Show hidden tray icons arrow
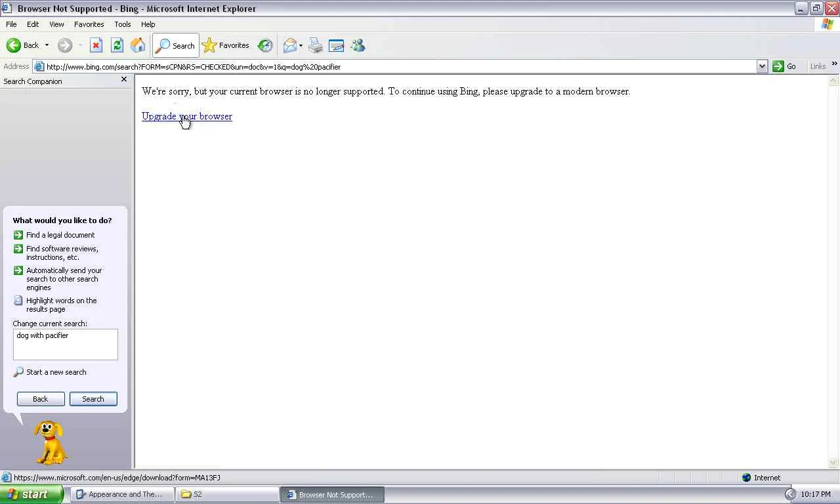840x504 pixels. [x=790, y=494]
